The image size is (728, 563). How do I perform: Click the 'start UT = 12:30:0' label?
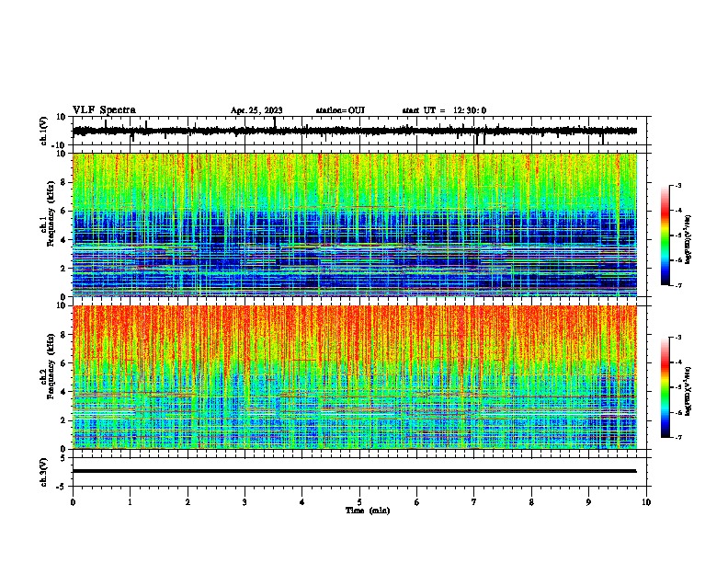444,110
